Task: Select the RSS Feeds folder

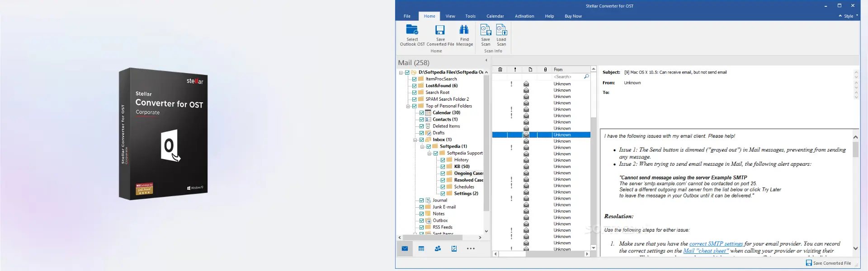Action: coord(442,227)
